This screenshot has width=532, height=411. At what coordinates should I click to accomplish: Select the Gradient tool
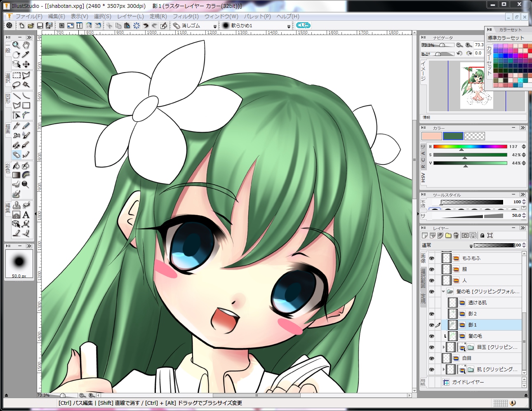16,175
